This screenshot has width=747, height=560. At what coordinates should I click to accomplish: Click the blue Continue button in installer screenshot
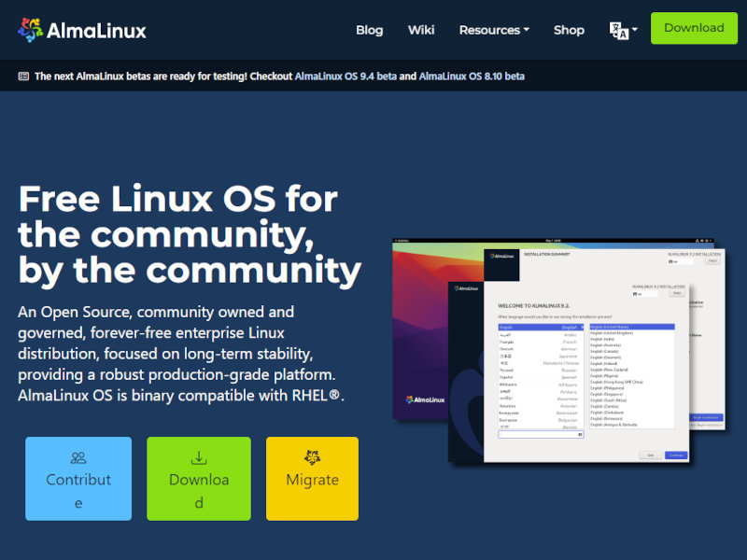click(676, 455)
